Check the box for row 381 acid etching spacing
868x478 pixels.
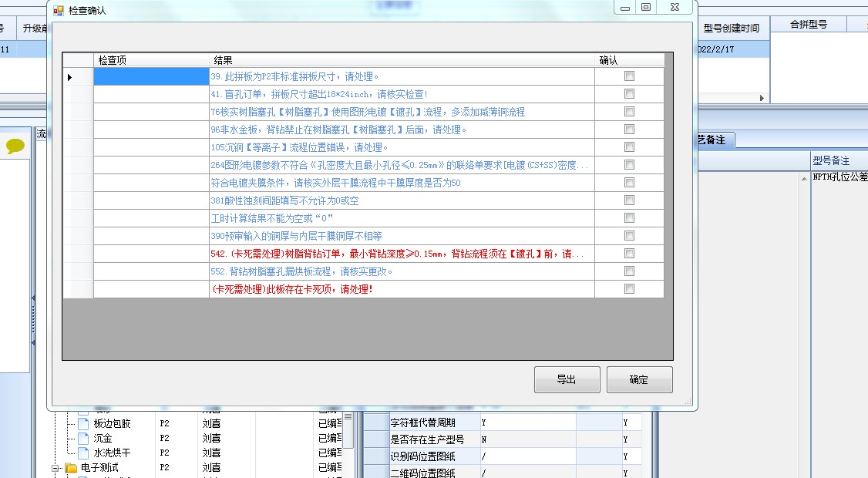(629, 200)
